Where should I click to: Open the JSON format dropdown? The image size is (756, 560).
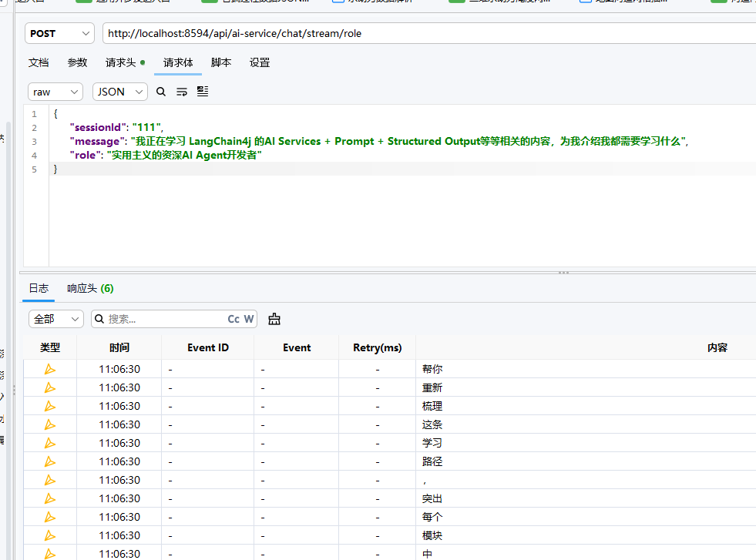pyautogui.click(x=120, y=92)
